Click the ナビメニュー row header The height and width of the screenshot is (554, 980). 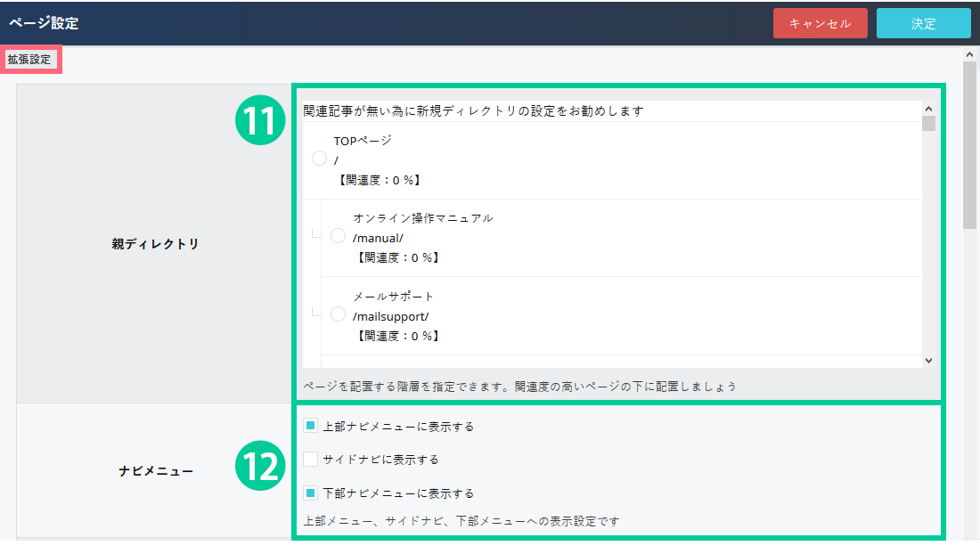pos(155,471)
